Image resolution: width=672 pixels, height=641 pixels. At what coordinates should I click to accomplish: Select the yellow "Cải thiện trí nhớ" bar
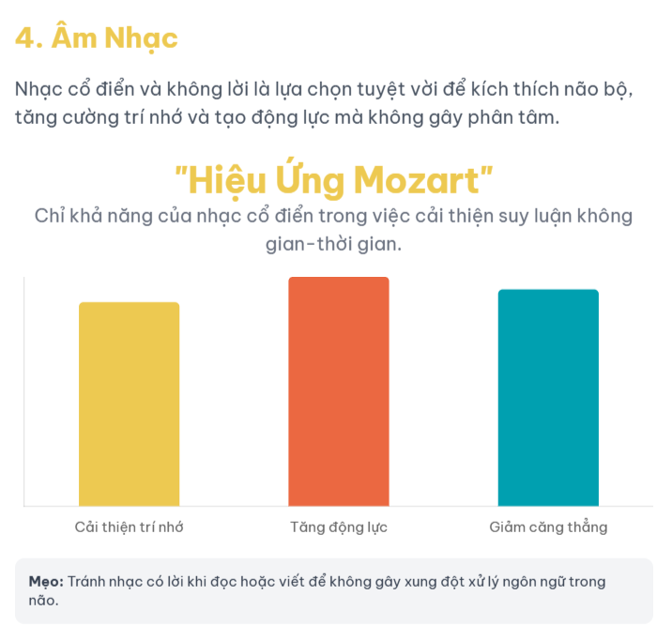coord(129,404)
